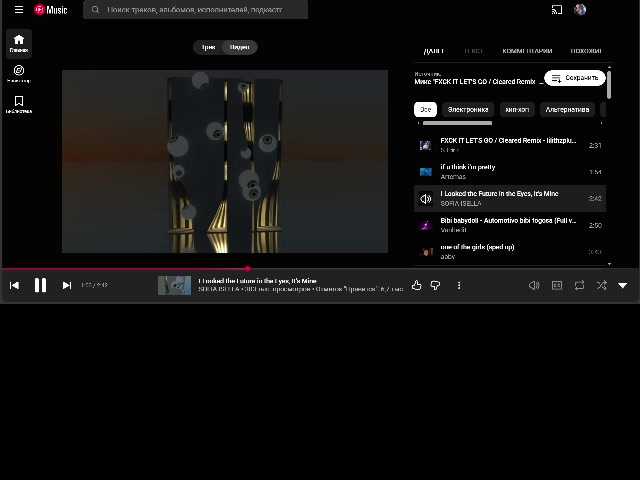Select the 'Электроника' filter chip
640x480 pixels.
pyautogui.click(x=468, y=109)
